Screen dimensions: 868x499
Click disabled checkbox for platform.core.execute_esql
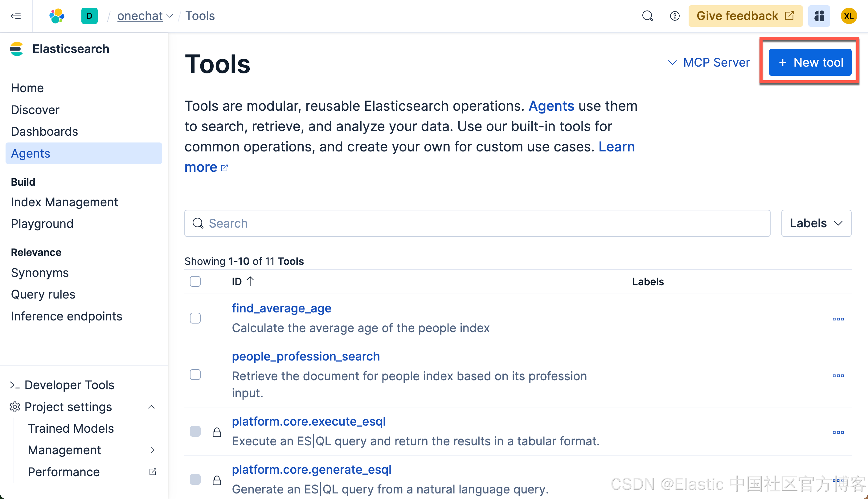pyautogui.click(x=195, y=431)
